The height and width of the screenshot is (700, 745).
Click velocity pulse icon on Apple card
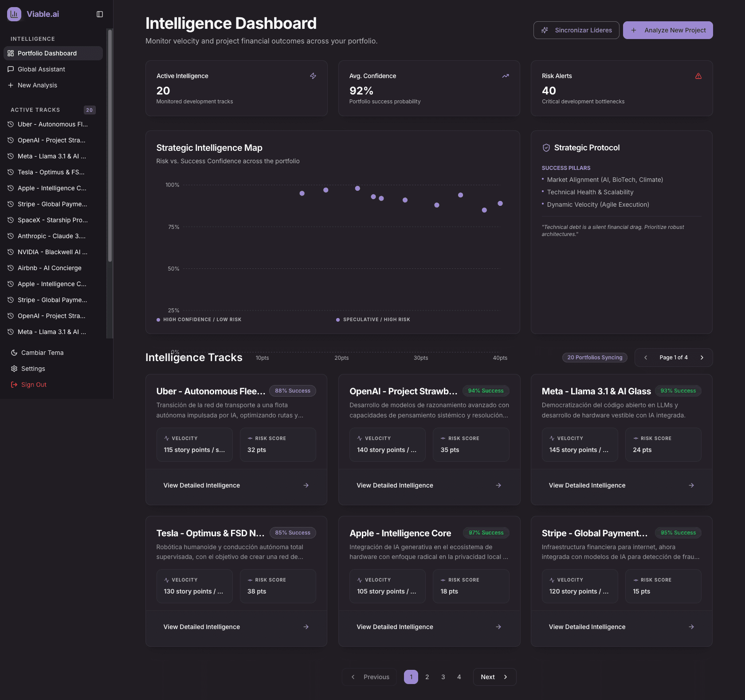(360, 580)
